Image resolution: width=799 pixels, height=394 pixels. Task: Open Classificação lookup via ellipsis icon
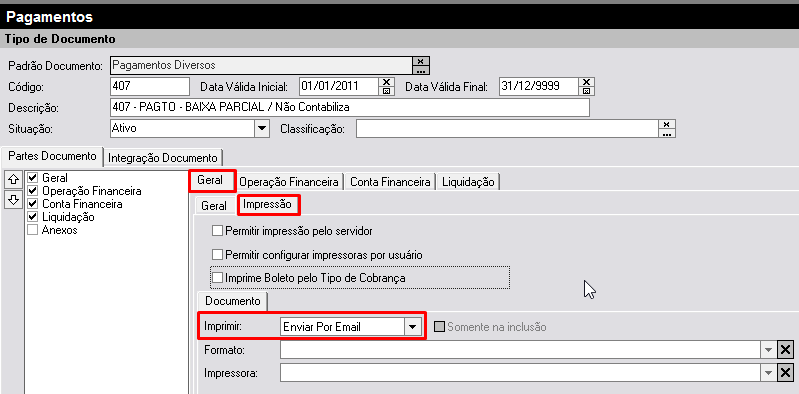point(667,134)
